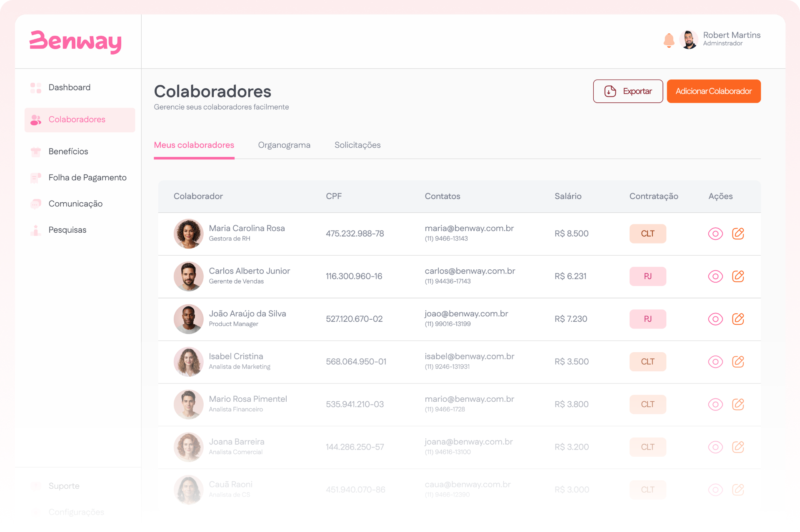Click Robert Martins' profile avatar

(x=689, y=40)
